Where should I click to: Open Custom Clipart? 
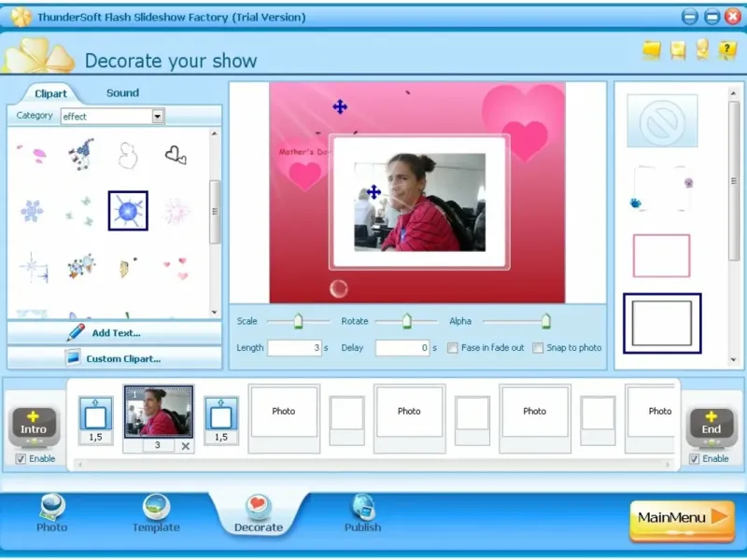coord(114,358)
